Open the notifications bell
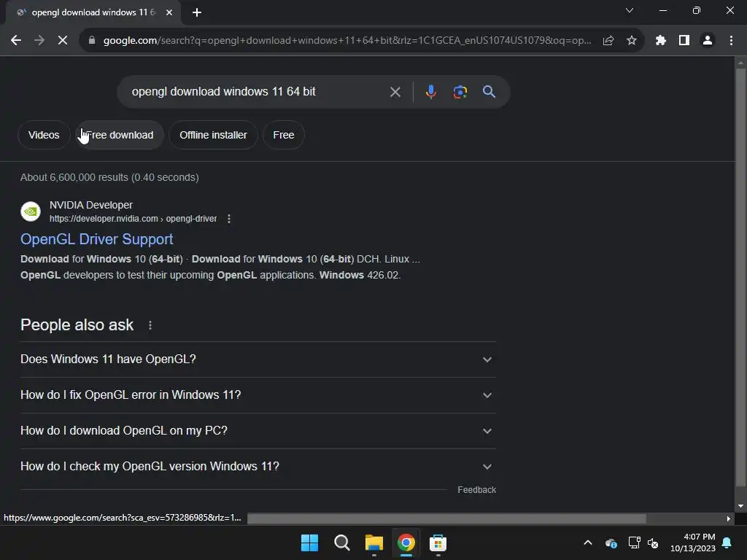This screenshot has height=560, width=747. (727, 542)
